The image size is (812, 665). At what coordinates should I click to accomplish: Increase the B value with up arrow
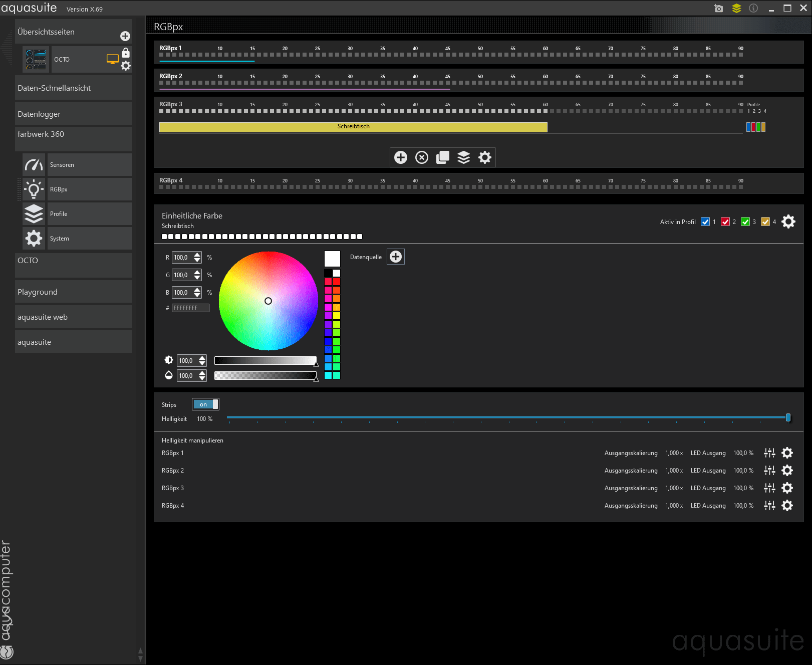click(197, 290)
